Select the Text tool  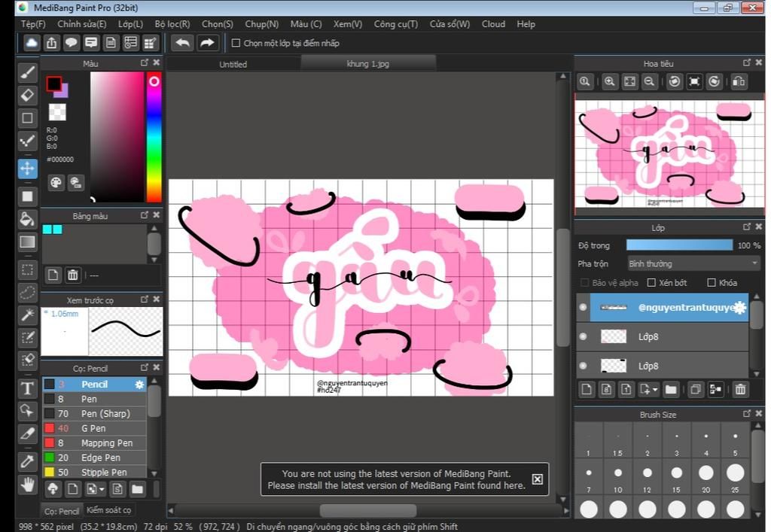(x=28, y=388)
